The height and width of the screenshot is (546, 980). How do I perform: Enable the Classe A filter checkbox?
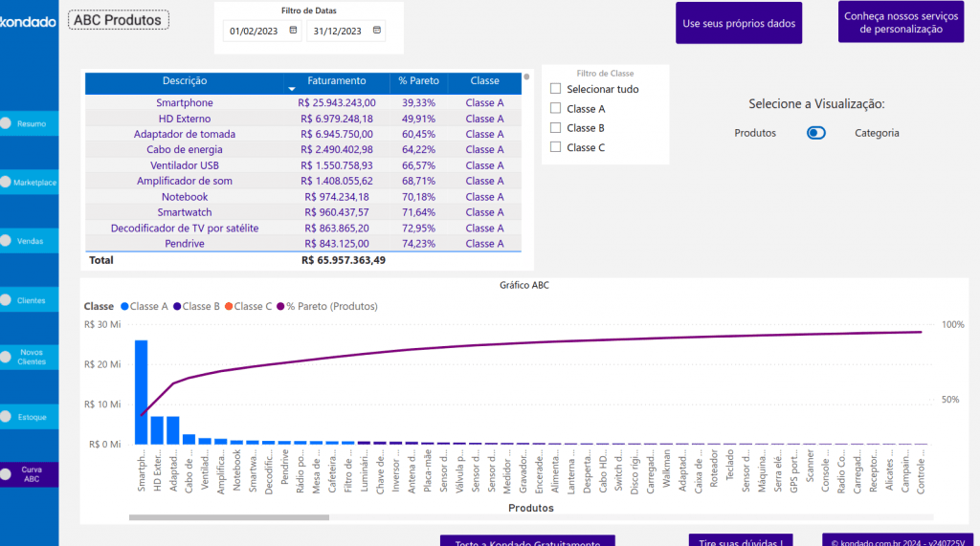coord(555,109)
